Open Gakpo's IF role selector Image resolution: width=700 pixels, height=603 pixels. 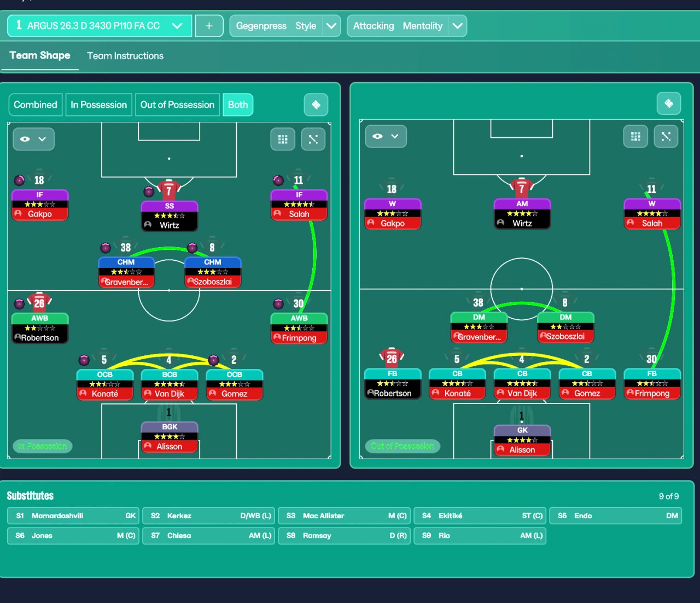point(40,195)
